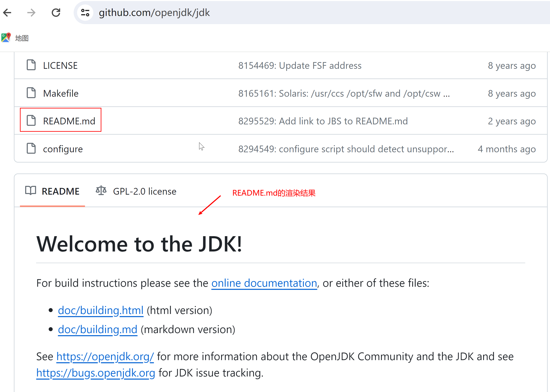Viewport: 550px width, 392px height.
Task: Click the file icon beside configure
Action: (x=31, y=149)
